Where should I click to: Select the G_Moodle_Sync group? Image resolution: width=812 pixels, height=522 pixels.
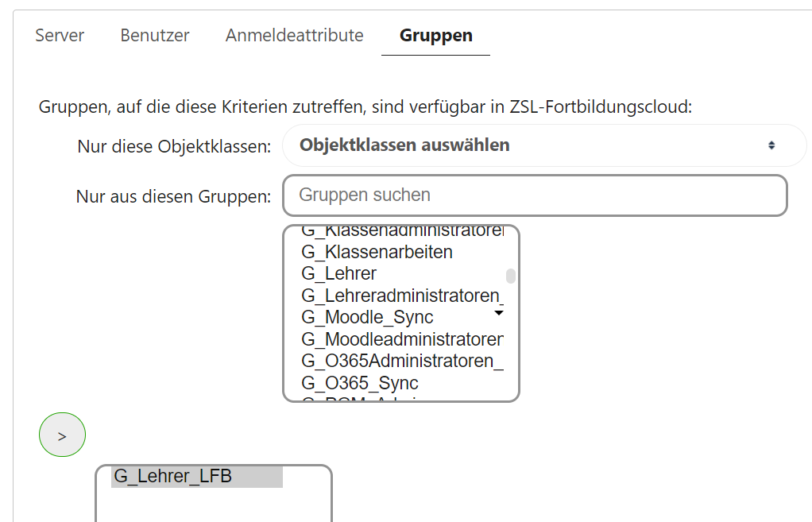pyautogui.click(x=367, y=318)
